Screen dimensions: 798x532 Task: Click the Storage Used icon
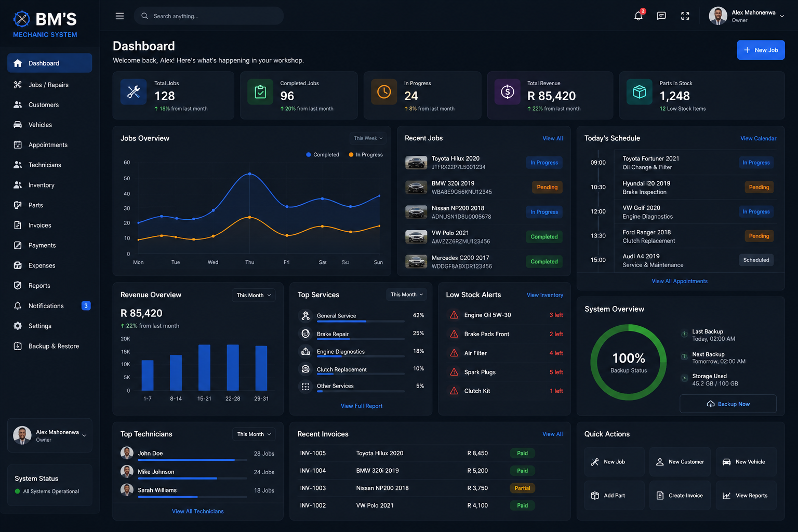tap(684, 378)
